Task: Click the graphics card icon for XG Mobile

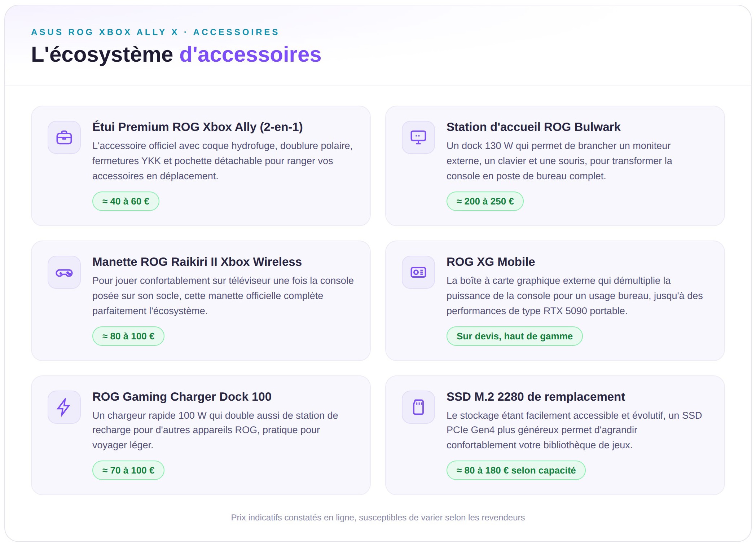Action: (418, 272)
